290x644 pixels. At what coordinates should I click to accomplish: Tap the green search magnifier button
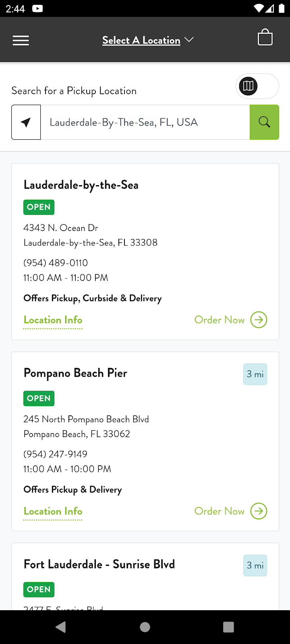coord(264,122)
